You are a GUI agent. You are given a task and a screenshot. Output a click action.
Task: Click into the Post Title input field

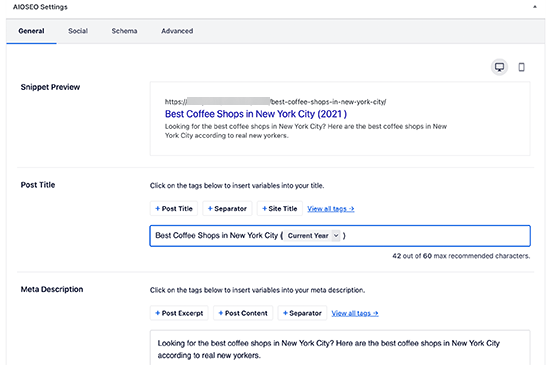(x=340, y=236)
